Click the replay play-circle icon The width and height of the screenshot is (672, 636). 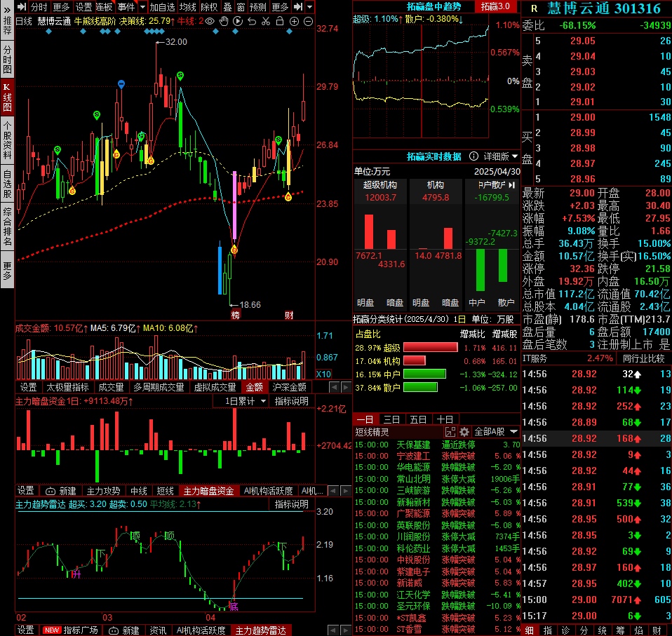click(238, 21)
